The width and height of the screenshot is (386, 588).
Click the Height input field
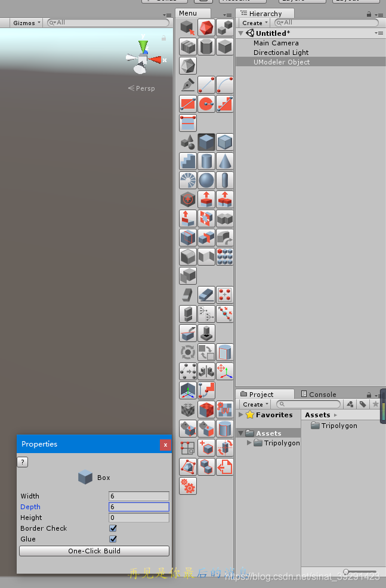(x=138, y=518)
